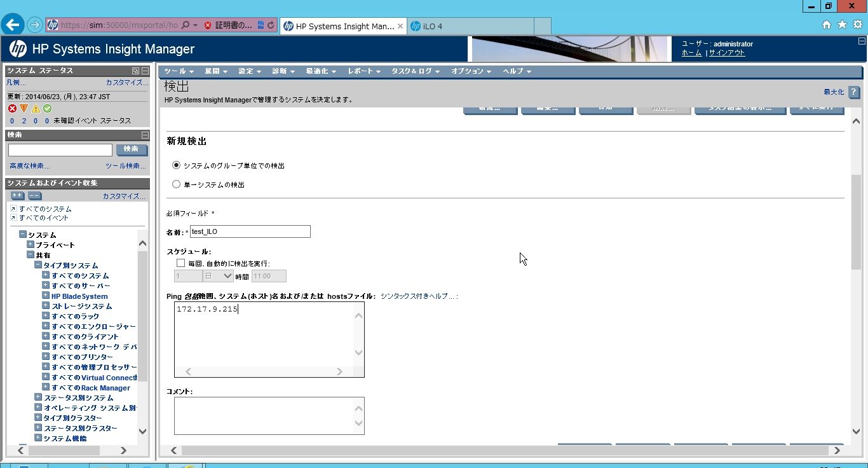Select 単一システムの検出 radio button
Viewport: 868px width, 468px height.
click(x=177, y=184)
